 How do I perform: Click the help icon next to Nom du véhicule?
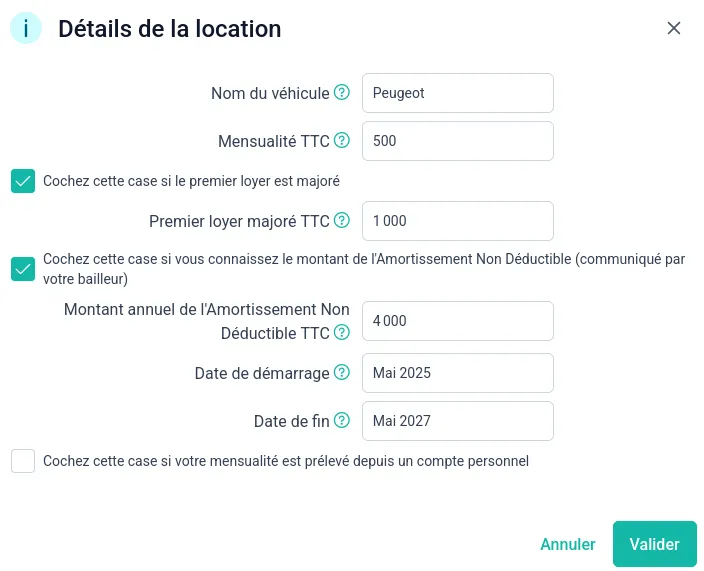point(342,93)
